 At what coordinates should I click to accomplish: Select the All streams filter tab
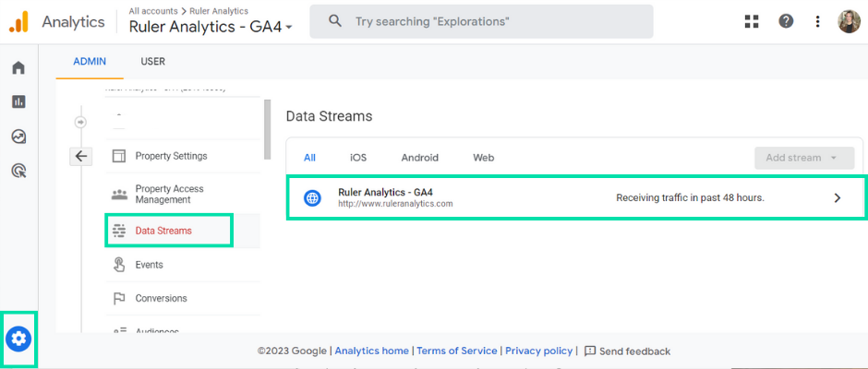click(x=309, y=158)
